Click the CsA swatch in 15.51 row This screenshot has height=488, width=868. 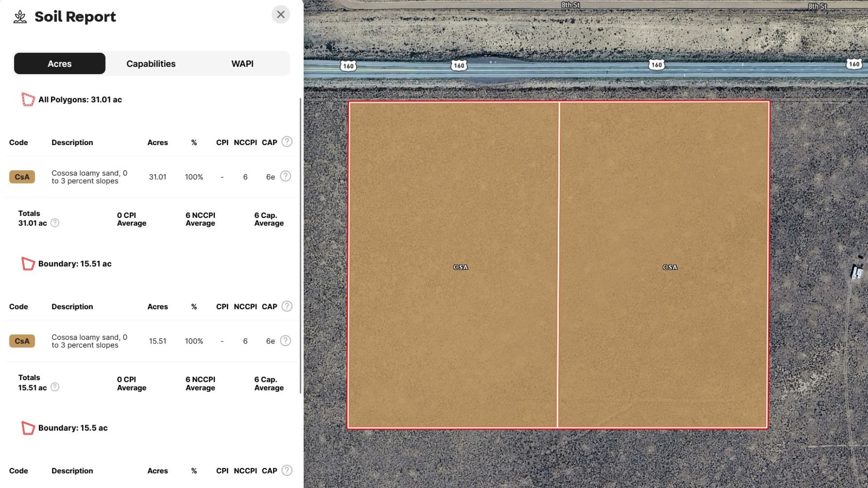pyautogui.click(x=22, y=341)
